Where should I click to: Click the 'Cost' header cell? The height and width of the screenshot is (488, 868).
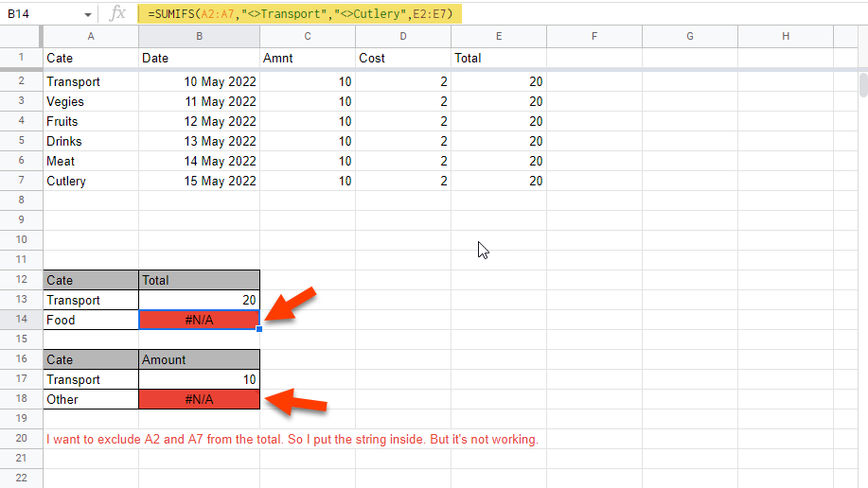(x=403, y=58)
